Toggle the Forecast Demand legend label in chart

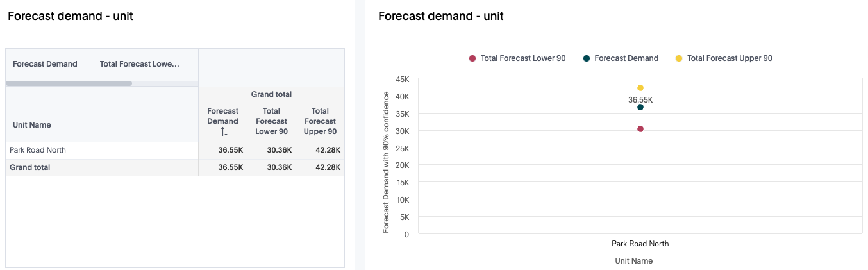pos(626,58)
